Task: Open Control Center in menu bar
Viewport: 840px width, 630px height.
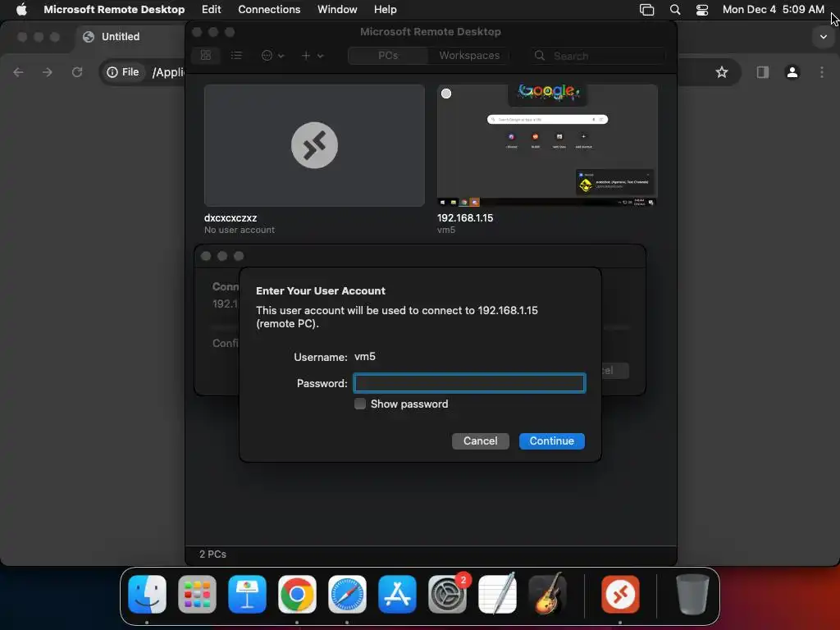Action: pyautogui.click(x=702, y=10)
